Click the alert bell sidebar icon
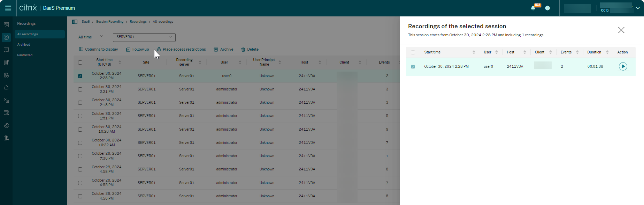The height and width of the screenshot is (205, 644). pyautogui.click(x=6, y=88)
